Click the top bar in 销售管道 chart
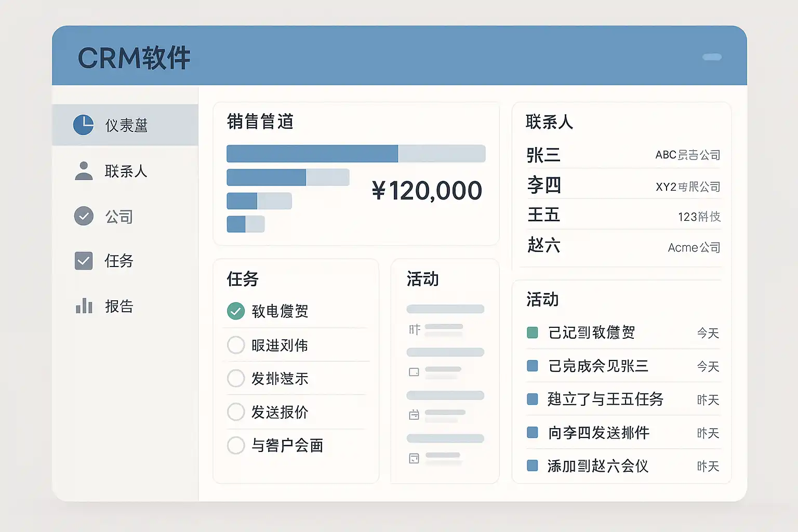The image size is (798, 532). (356, 154)
